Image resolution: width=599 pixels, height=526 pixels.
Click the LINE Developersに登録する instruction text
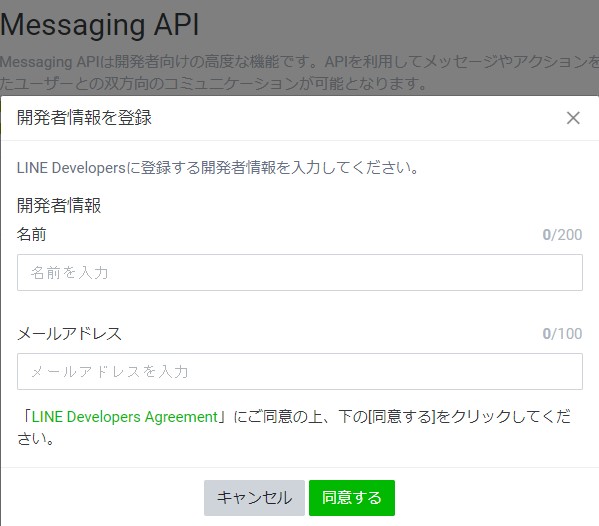pyautogui.click(x=218, y=167)
